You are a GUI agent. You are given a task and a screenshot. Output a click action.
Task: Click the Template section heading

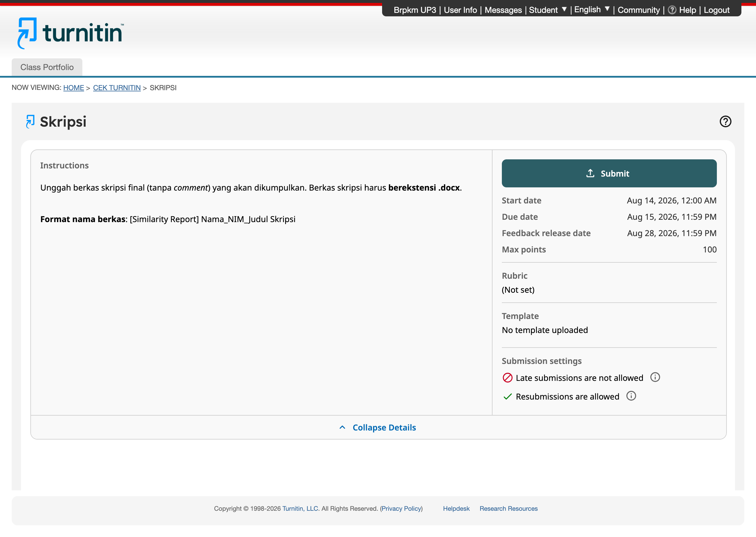tap(520, 316)
